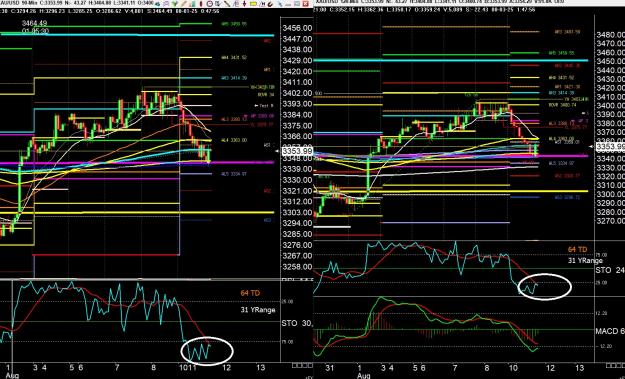This screenshot has height=379, width=625.
Task: Click the MACD indicator label
Action: (610, 331)
